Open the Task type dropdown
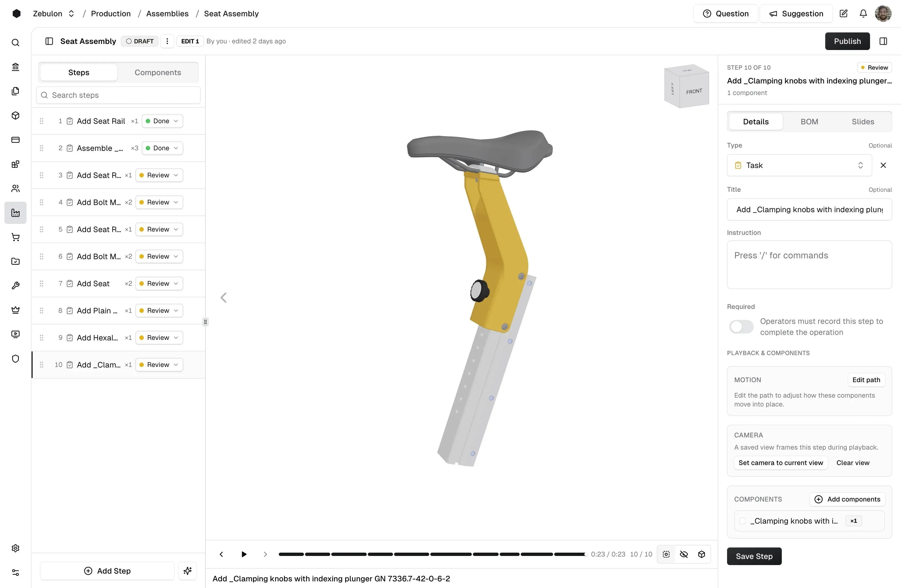901x588 pixels. tap(799, 165)
